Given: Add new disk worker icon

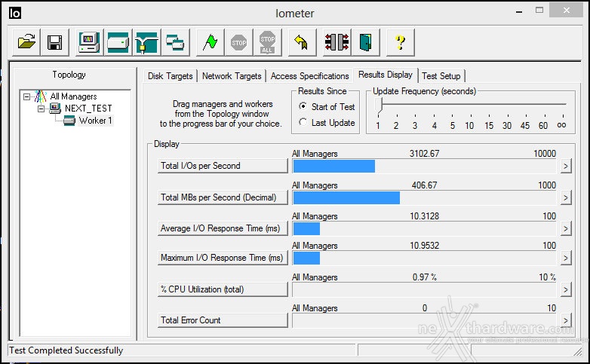Looking at the screenshot, I should [x=118, y=41].
